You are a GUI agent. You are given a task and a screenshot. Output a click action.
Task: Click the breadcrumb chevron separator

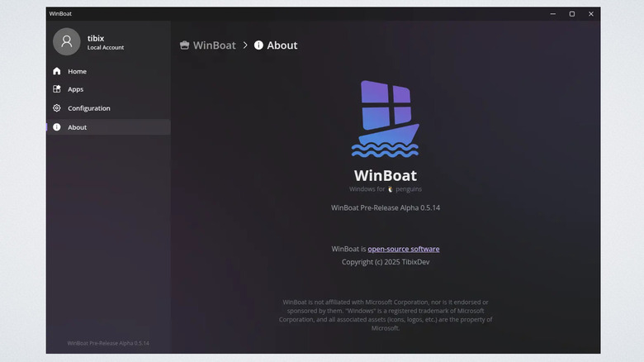[x=245, y=45]
